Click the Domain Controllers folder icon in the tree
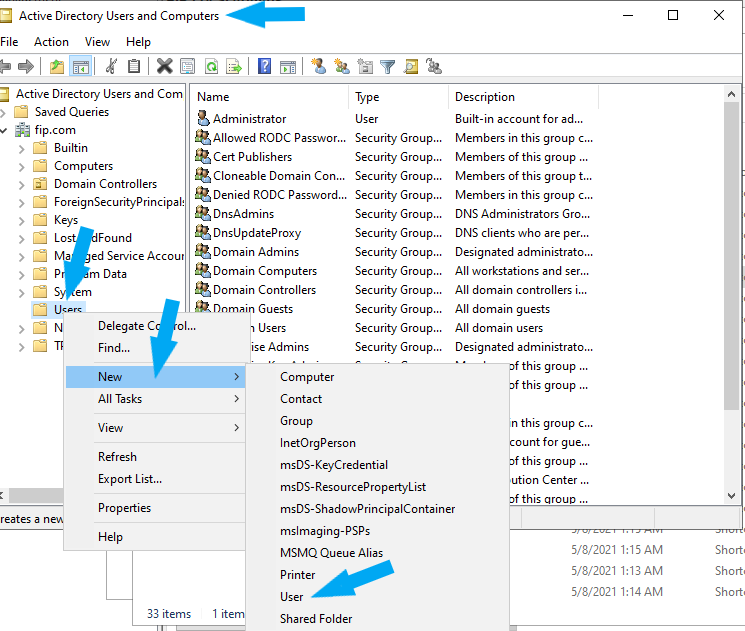Image resolution: width=745 pixels, height=631 pixels. (40, 183)
